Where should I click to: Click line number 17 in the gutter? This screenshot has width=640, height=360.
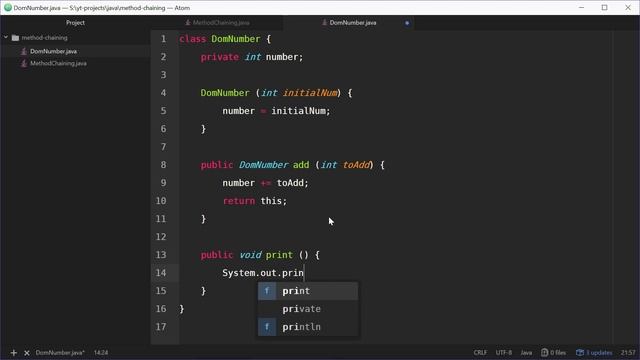click(x=161, y=327)
